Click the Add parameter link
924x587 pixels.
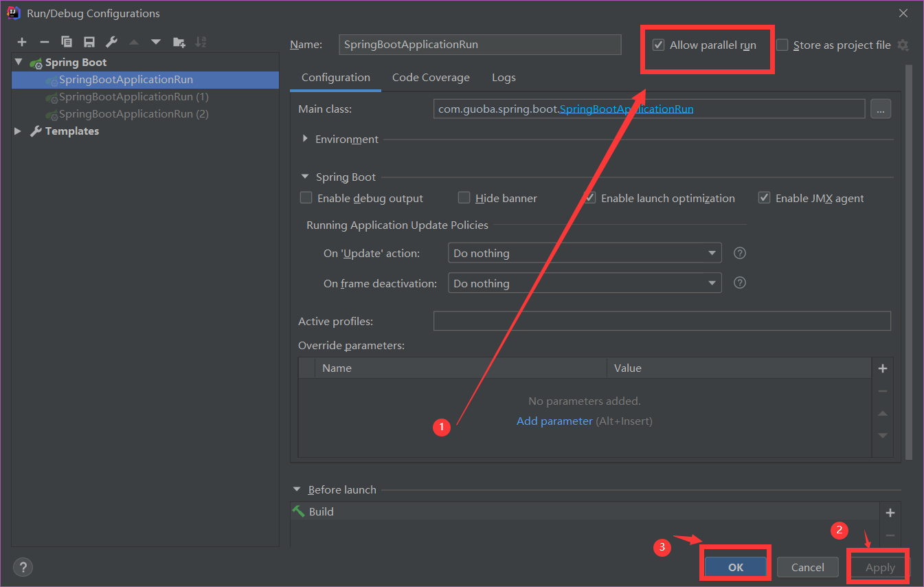pos(554,421)
